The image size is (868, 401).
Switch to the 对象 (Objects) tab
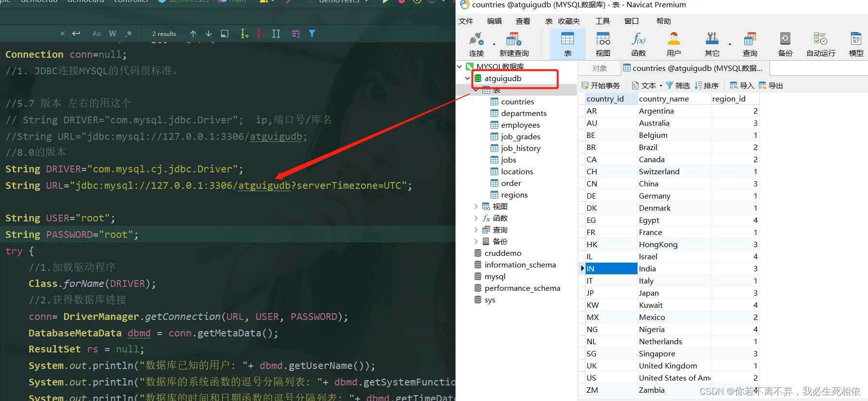click(599, 68)
